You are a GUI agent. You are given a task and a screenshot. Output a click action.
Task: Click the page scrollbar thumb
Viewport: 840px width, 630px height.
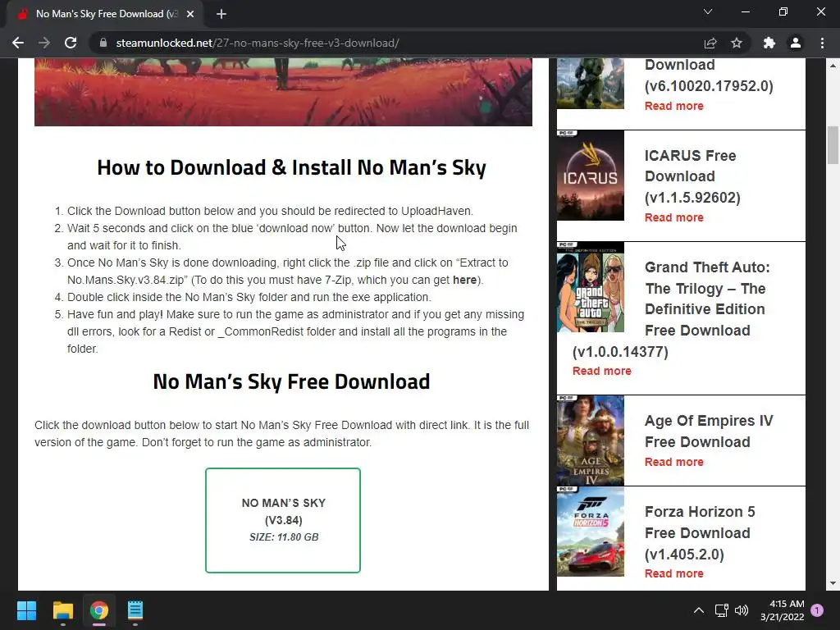coord(833,144)
